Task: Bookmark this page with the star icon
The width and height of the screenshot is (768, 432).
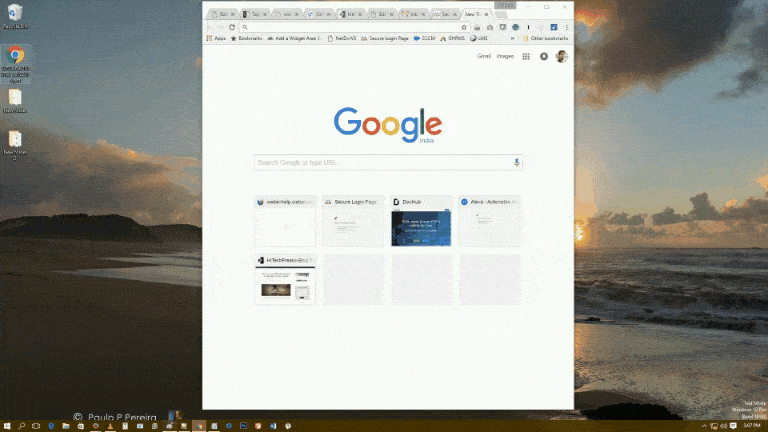Action: 464,27
